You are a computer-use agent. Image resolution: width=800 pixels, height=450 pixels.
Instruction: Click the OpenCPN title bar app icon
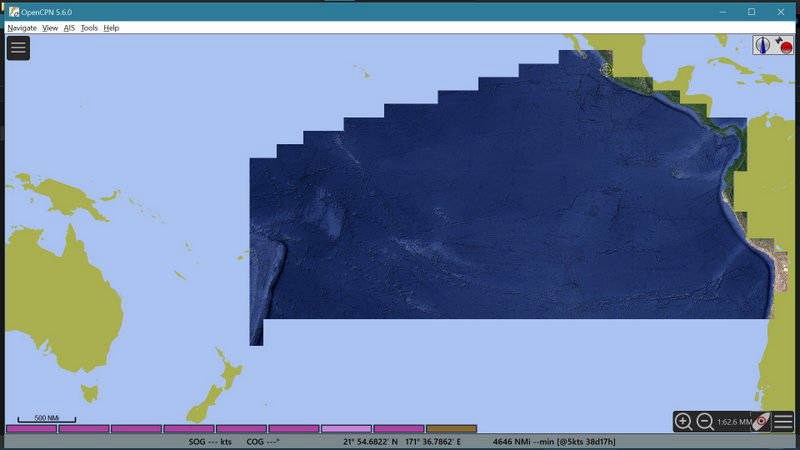(13, 11)
